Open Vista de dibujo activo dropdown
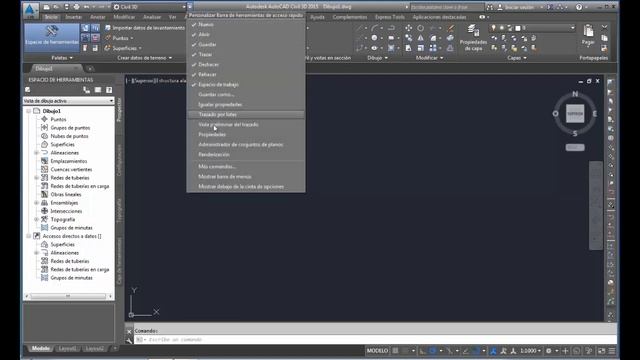 click(x=69, y=101)
